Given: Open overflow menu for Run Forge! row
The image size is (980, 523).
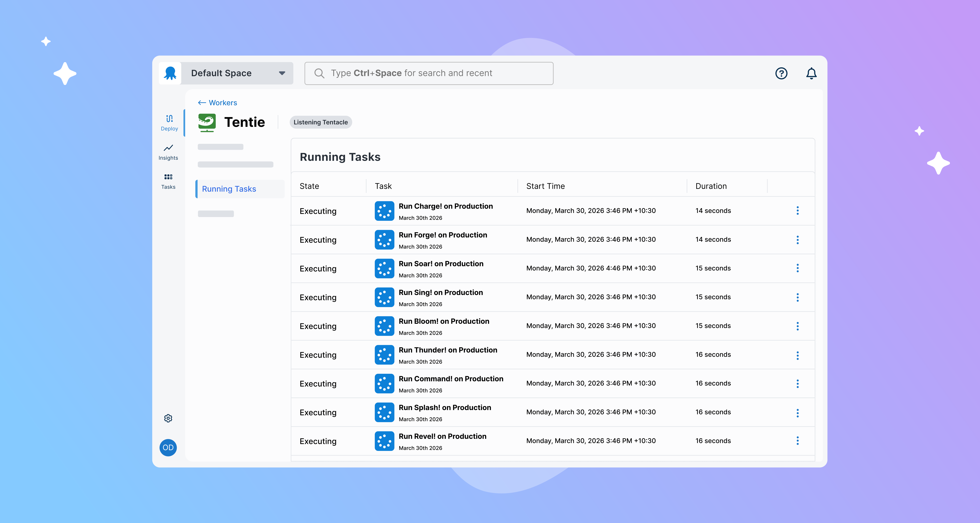Looking at the screenshot, I should coord(797,239).
